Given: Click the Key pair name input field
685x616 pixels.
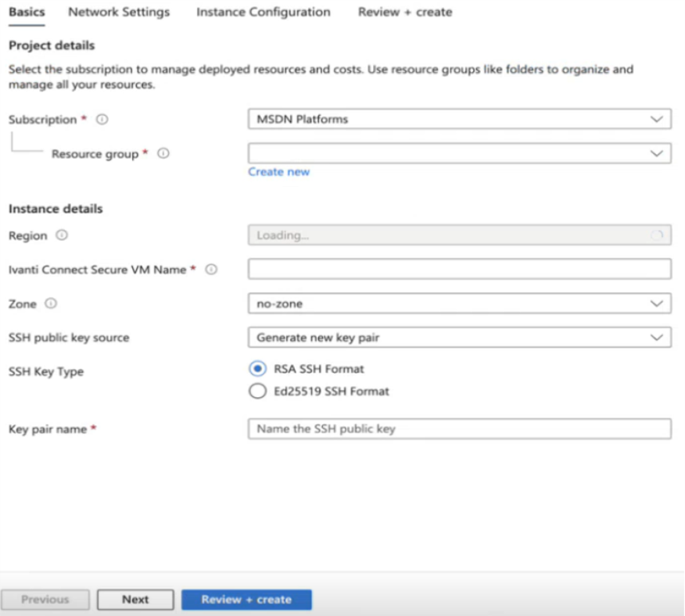Looking at the screenshot, I should (x=460, y=428).
